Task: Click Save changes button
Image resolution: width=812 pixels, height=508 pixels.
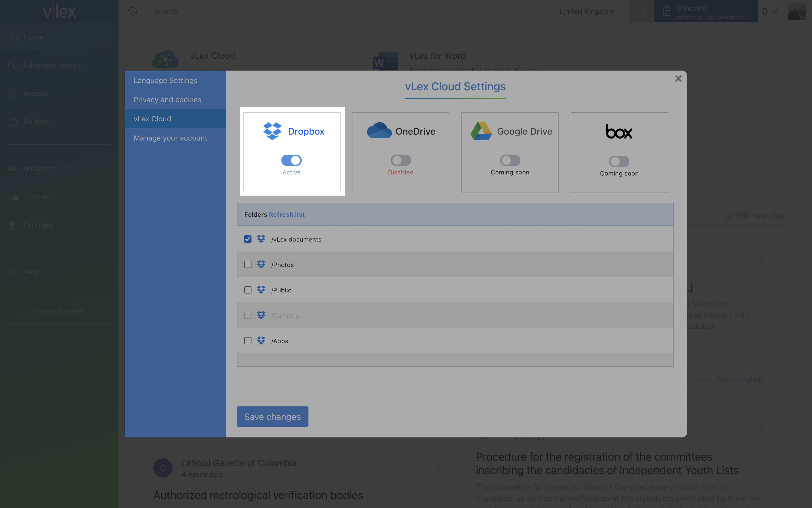Action: [x=272, y=417]
